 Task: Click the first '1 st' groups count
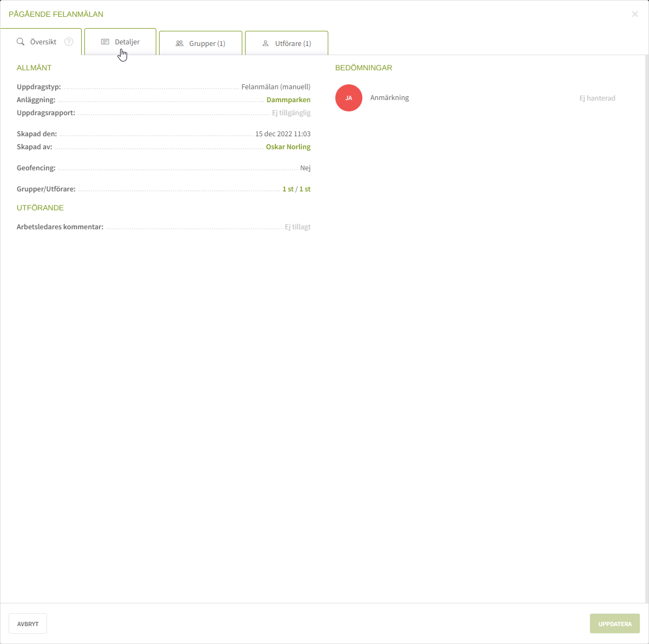[288, 189]
